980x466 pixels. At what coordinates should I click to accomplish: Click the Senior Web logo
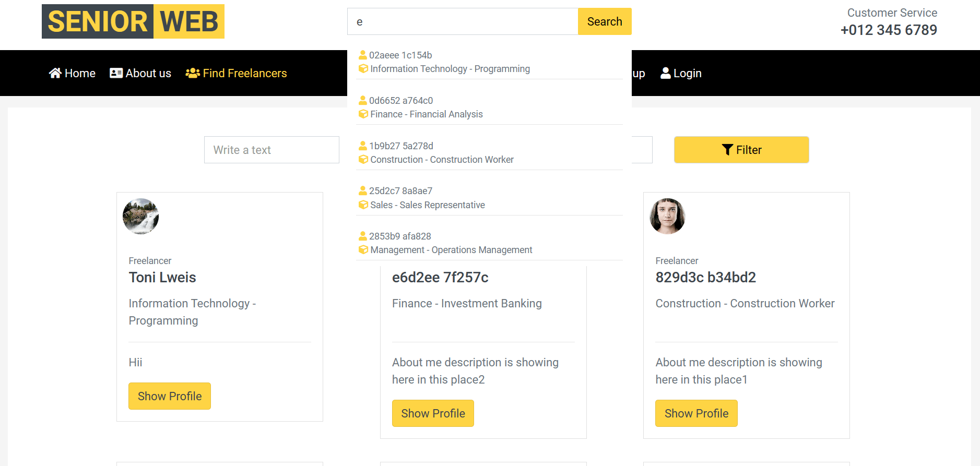click(x=133, y=21)
